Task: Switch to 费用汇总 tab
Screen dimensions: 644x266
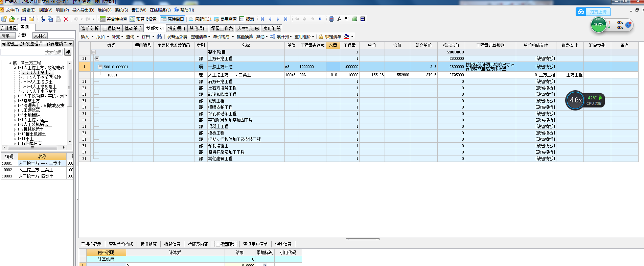Action: 272,28
